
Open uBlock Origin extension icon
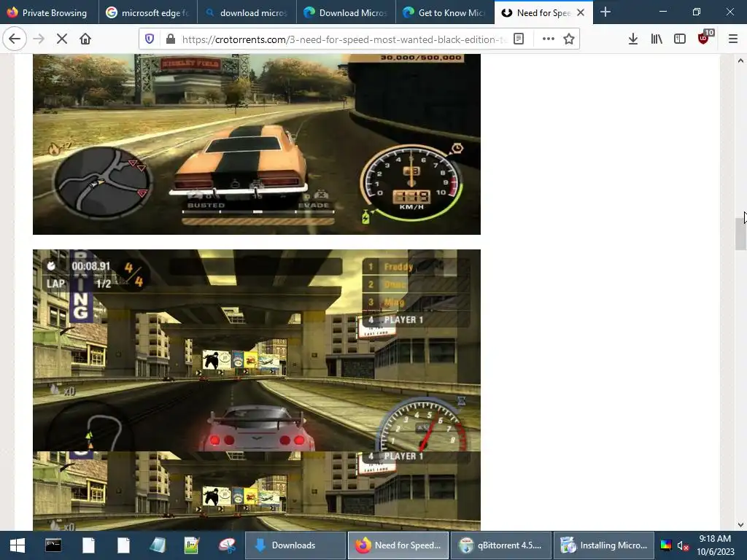click(x=704, y=38)
